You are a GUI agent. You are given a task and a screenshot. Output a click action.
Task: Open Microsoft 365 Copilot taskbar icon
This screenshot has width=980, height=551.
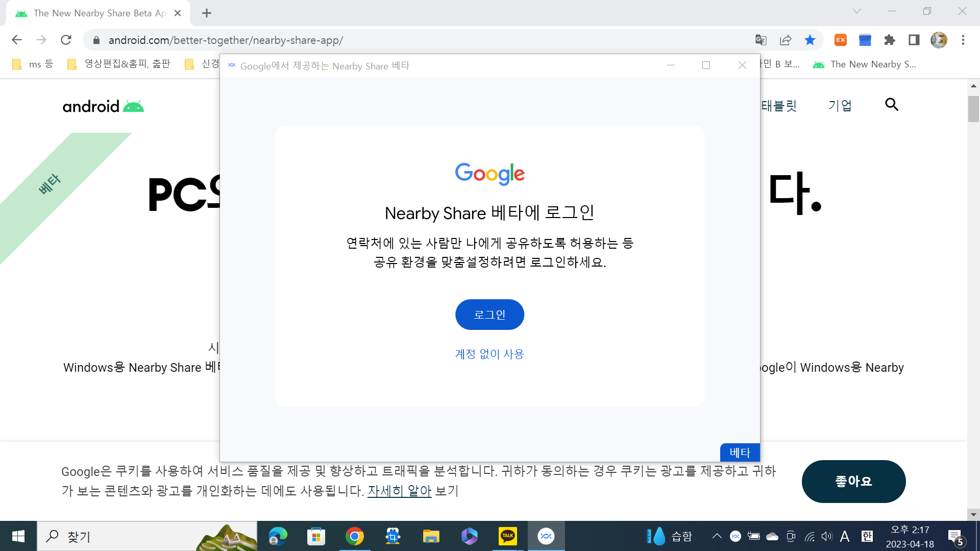click(470, 536)
